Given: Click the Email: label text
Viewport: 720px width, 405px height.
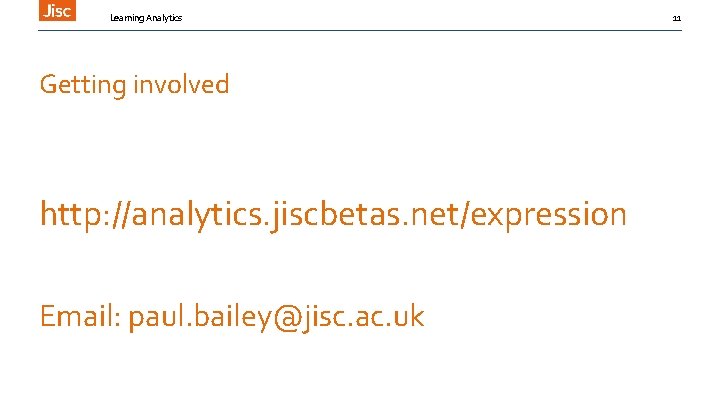Looking at the screenshot, I should (80, 317).
